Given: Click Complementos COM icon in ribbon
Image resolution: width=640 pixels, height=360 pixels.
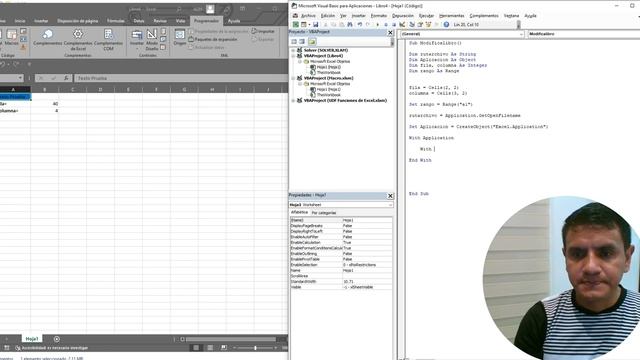Looking at the screenshot, I should [108, 34].
